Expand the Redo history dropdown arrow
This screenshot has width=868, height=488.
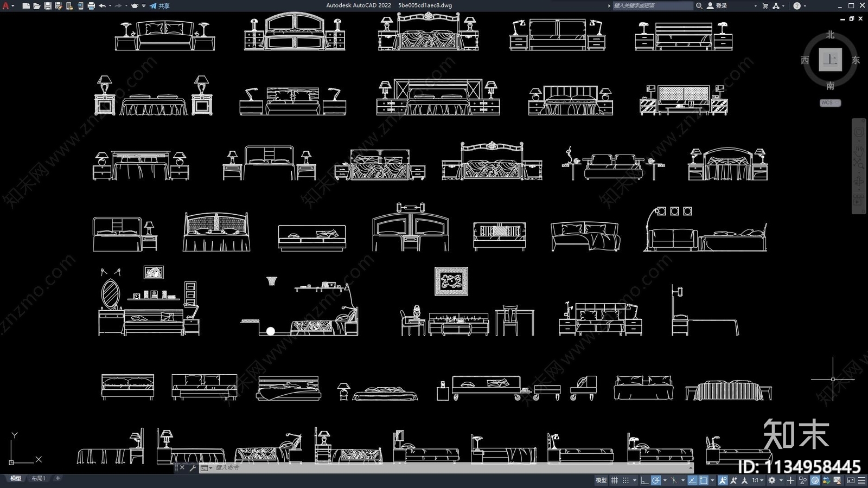(x=126, y=5)
